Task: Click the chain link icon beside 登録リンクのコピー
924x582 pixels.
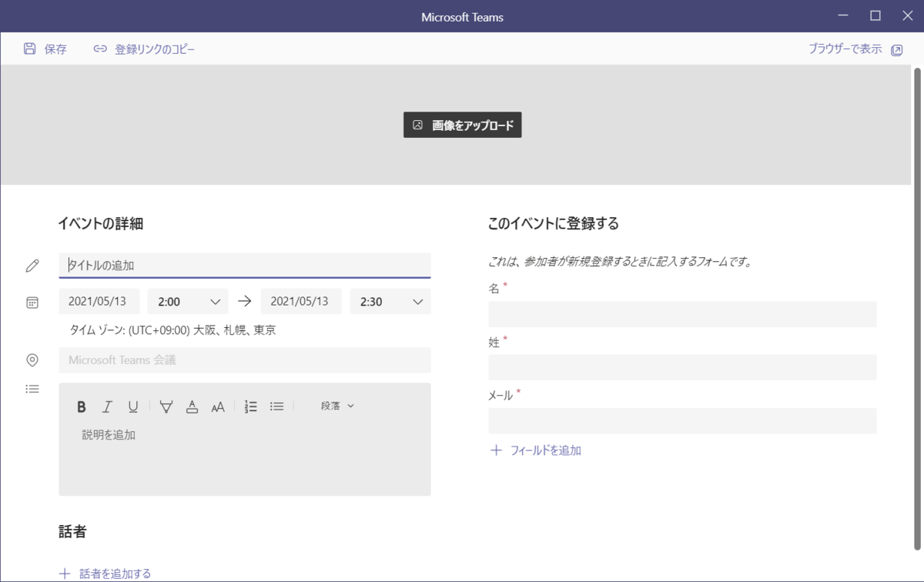Action: click(x=100, y=49)
